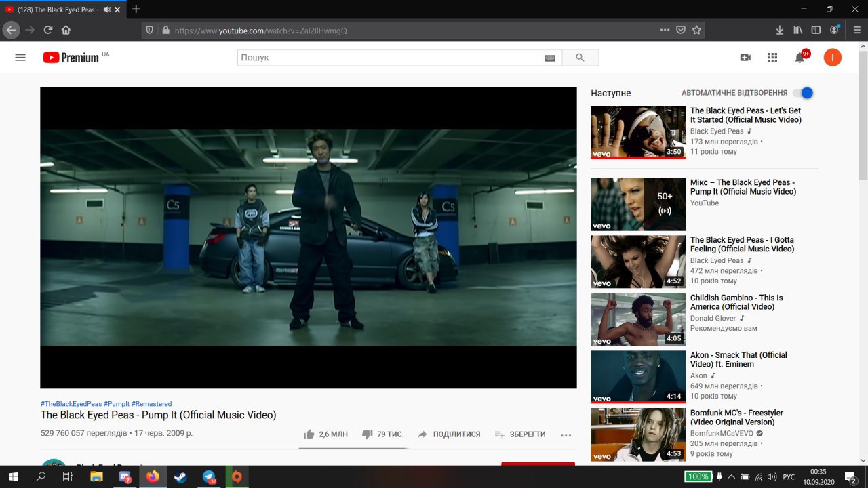
Task: Open BomfunkMCsVEVO channel name
Action: (x=722, y=433)
